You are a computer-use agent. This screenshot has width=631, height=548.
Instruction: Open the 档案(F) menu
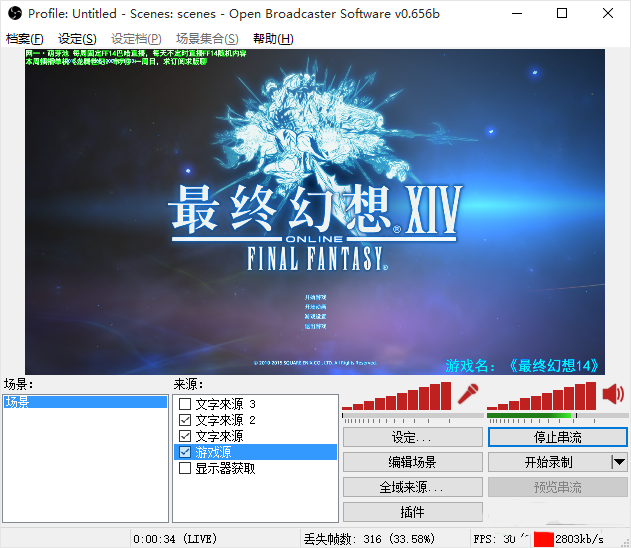(25, 39)
